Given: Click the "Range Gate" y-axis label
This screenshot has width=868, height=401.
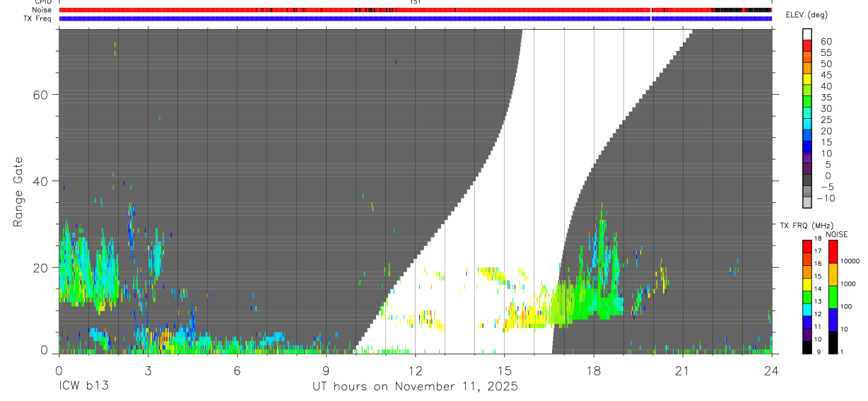Looking at the screenshot, I should tap(18, 192).
